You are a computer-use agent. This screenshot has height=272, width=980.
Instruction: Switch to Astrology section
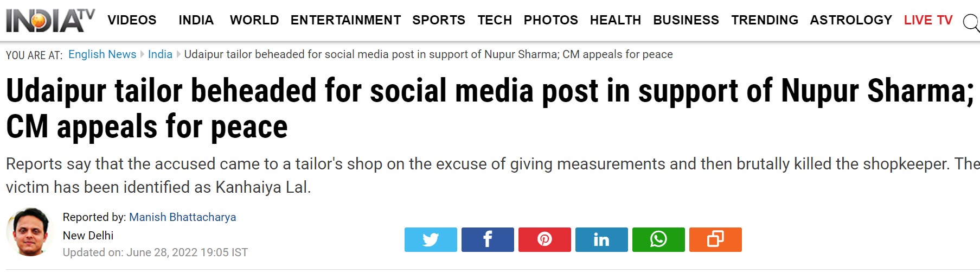[850, 20]
